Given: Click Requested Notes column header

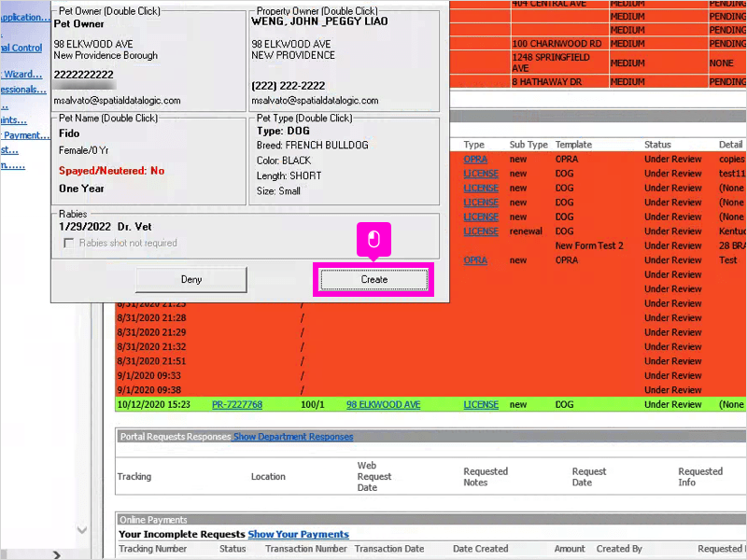Looking at the screenshot, I should pyautogui.click(x=486, y=477).
